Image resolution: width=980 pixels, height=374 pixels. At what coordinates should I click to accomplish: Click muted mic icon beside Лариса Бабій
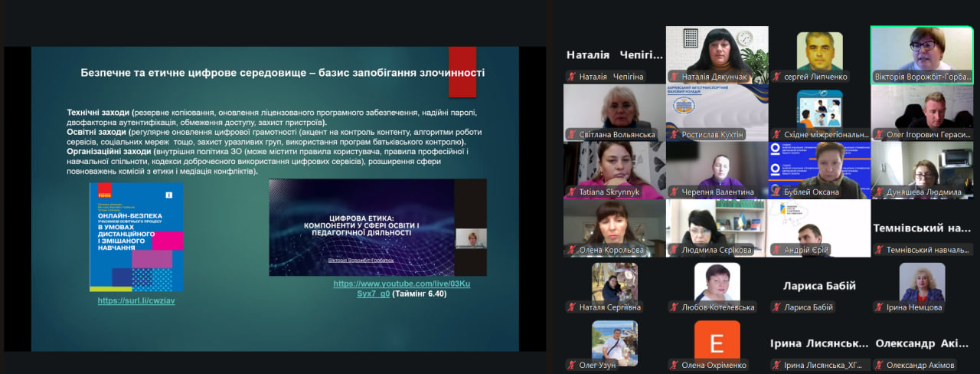click(x=776, y=307)
